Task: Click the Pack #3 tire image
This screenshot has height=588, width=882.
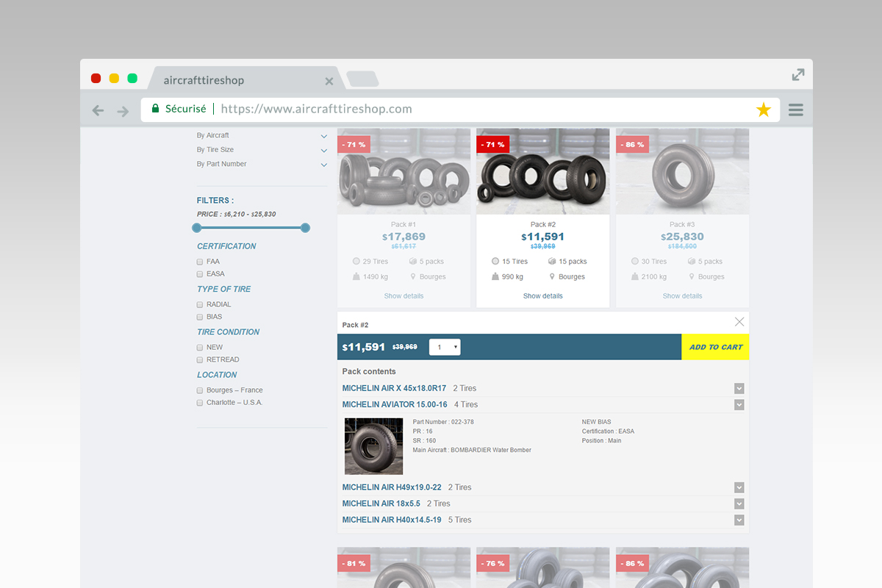Action: pyautogui.click(x=682, y=171)
